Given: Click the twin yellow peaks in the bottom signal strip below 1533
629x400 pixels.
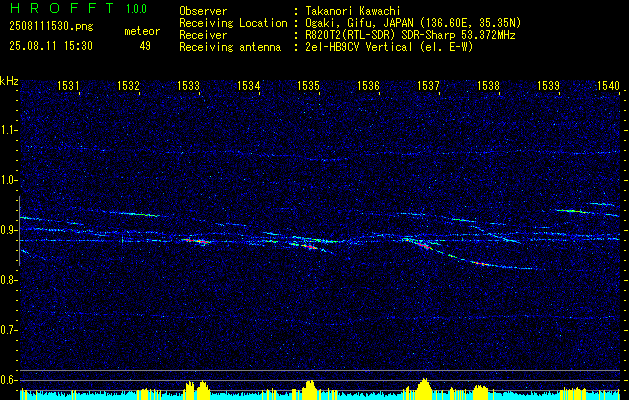Looking at the screenshot, I should (197, 389).
